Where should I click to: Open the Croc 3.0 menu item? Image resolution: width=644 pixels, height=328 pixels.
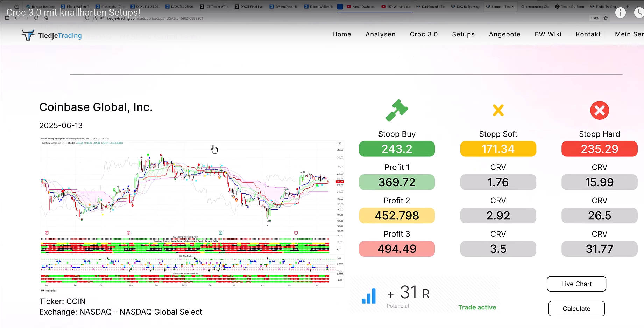tap(424, 34)
